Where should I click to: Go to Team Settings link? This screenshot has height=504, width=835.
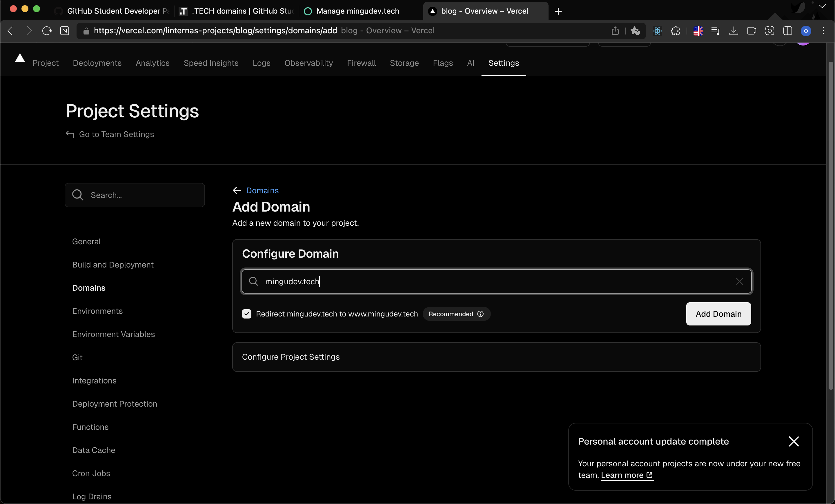coord(110,134)
